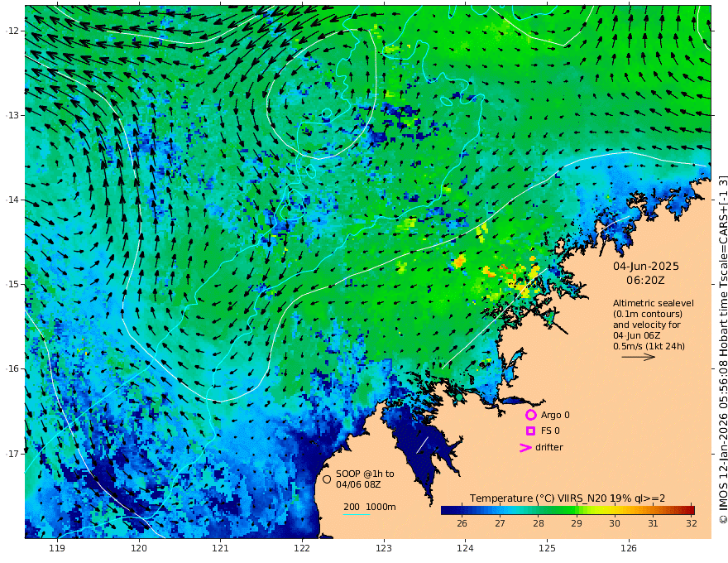
Task: Click longitude axis label 120
Action: 139,549
